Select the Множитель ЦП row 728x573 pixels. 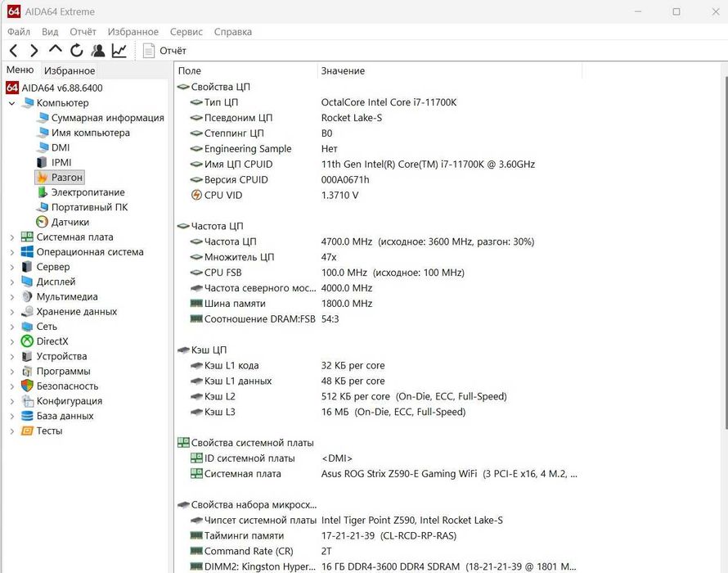[379, 257]
